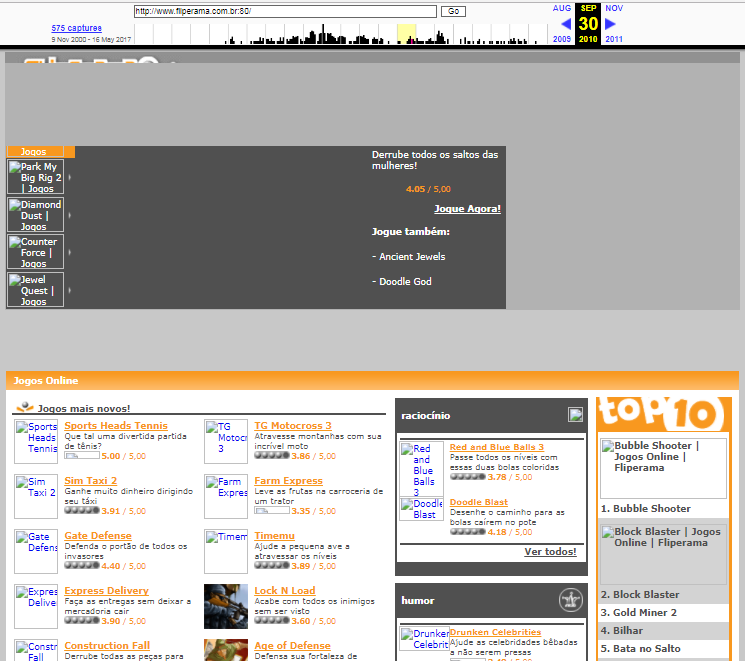The height and width of the screenshot is (661, 745).
Task: Click Drunken Celebrities image icon
Action: pos(425,639)
